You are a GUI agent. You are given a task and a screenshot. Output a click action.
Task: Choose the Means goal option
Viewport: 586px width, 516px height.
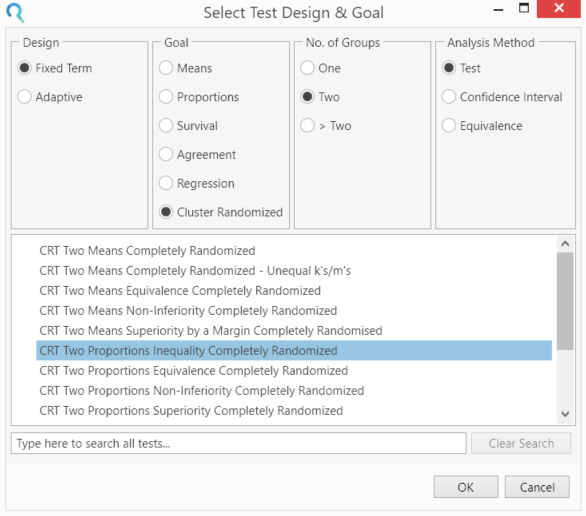coord(166,68)
